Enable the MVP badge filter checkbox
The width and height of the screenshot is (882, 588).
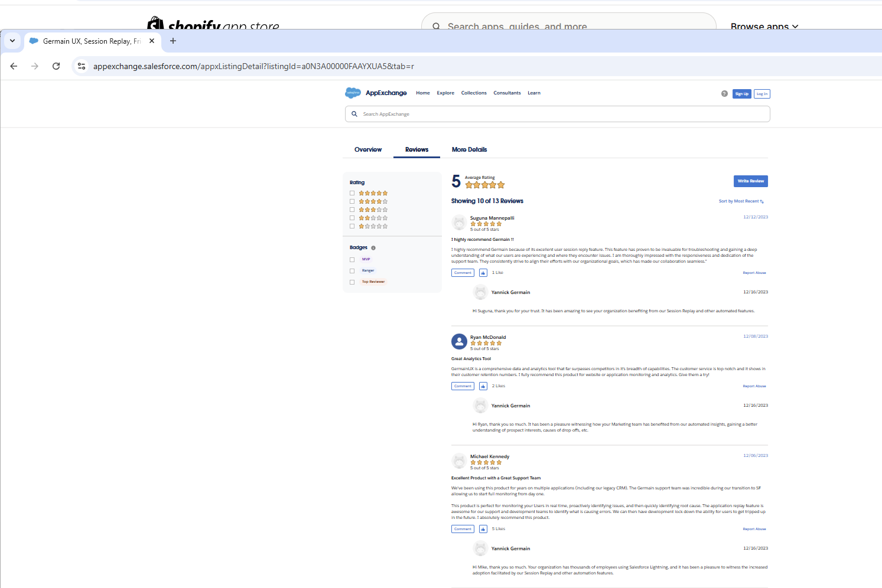[352, 259]
